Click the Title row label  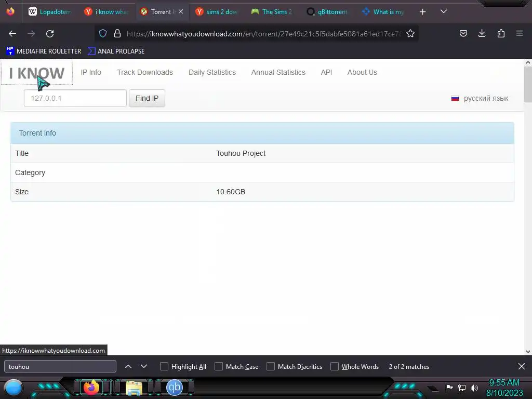point(22,153)
